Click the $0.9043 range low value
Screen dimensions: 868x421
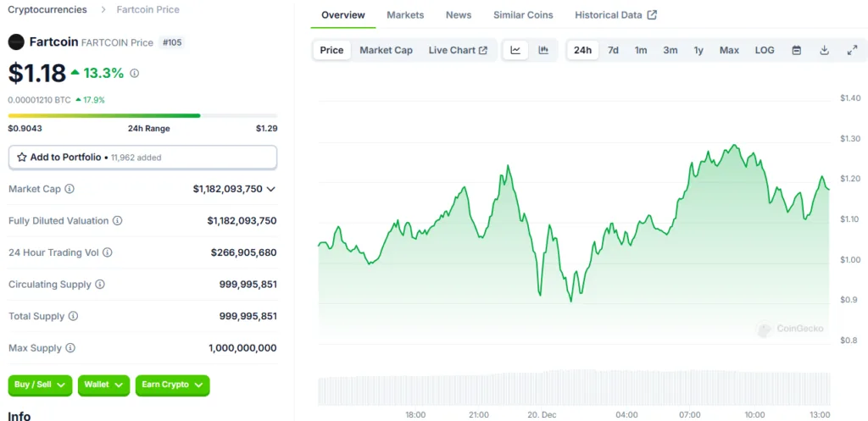[25, 129]
